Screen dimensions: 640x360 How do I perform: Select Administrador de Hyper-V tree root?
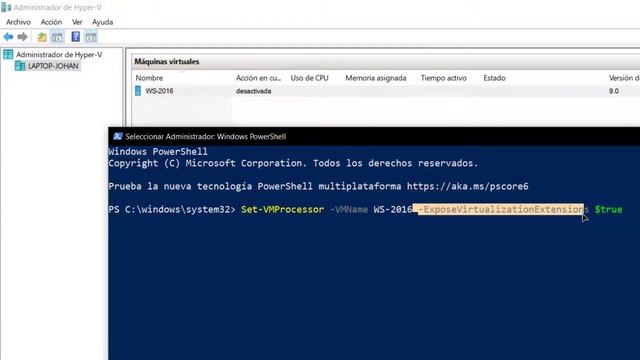pos(59,54)
